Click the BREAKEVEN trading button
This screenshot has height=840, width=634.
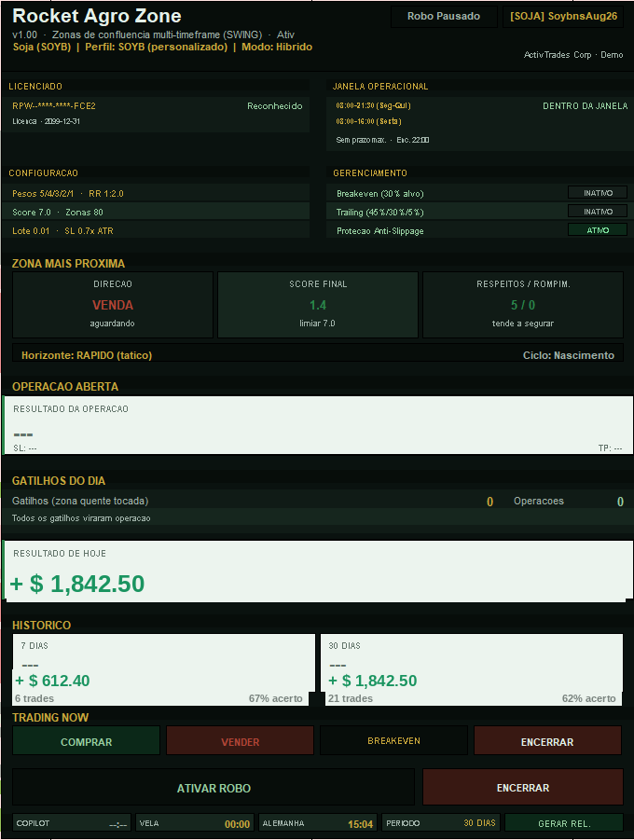pos(393,741)
